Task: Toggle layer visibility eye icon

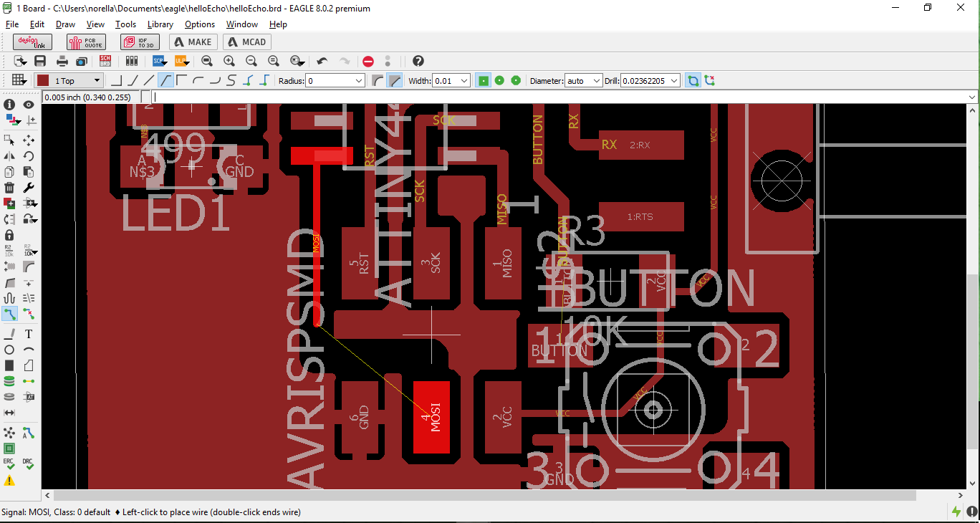Action: [29, 105]
